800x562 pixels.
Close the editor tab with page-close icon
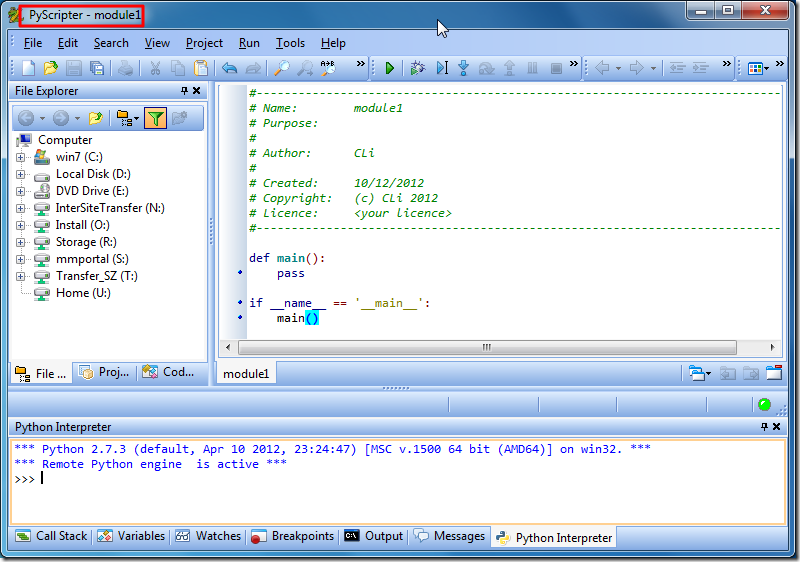[x=773, y=373]
